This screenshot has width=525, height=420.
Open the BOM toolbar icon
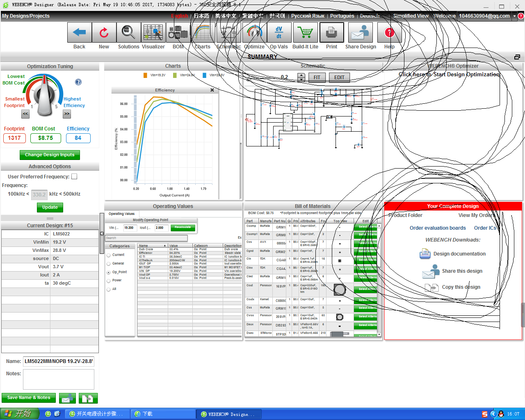tap(178, 32)
